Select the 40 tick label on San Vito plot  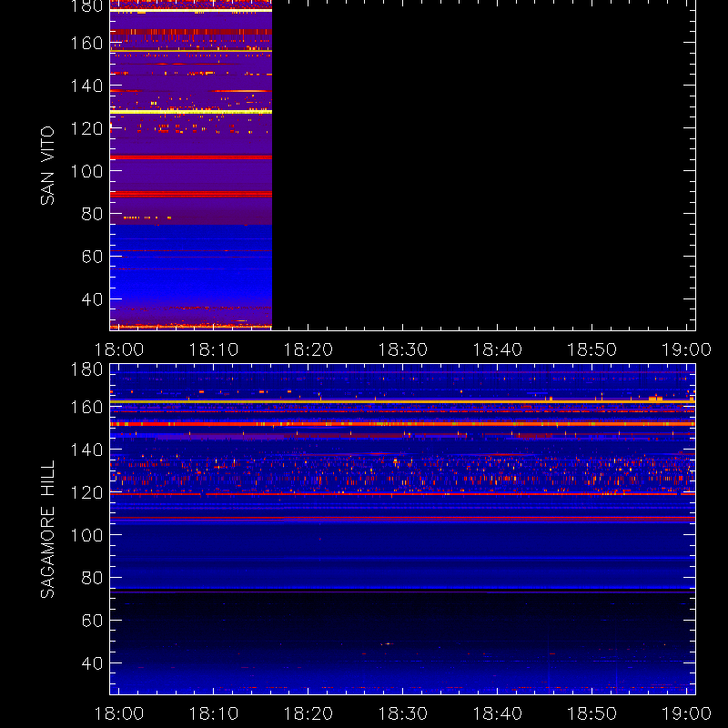[x=92, y=299]
